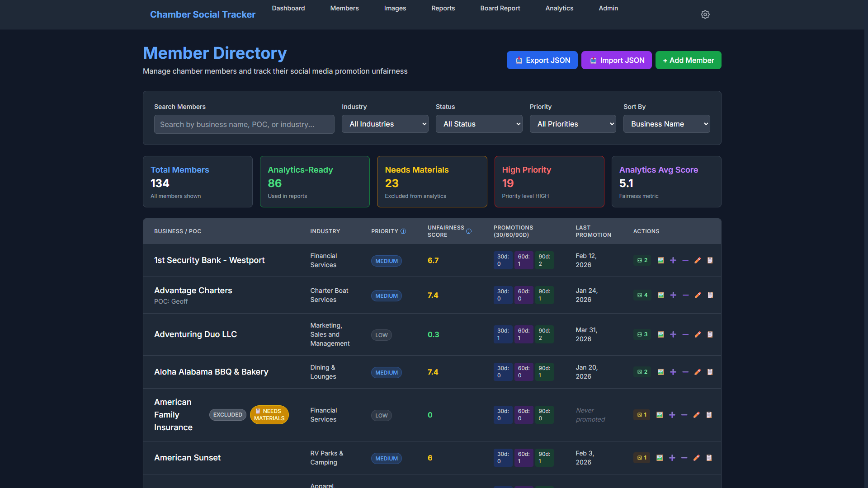The width and height of the screenshot is (868, 488).
Task: Click the EXCLUDED badge on American Family Insurance
Action: tap(228, 415)
